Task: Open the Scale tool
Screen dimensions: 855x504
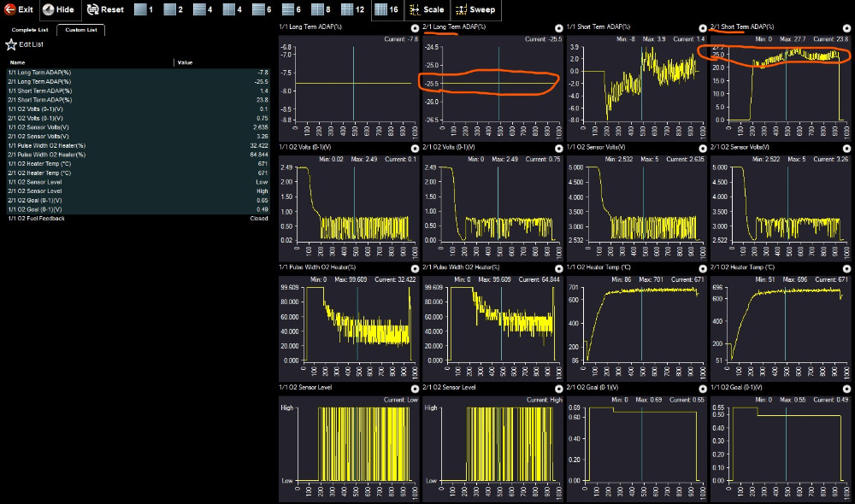Action: [x=427, y=9]
